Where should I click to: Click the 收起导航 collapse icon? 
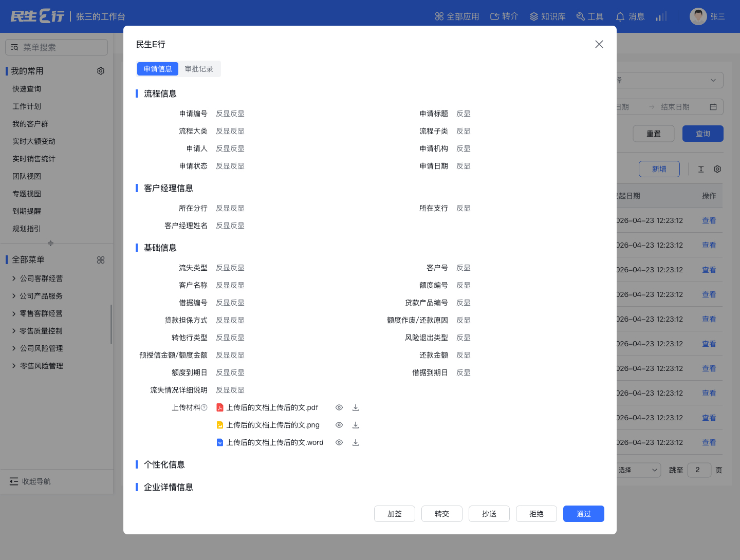[14, 481]
